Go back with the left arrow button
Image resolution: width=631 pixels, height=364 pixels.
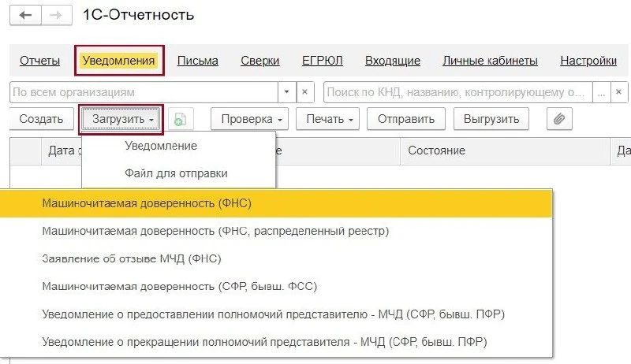[x=25, y=15]
